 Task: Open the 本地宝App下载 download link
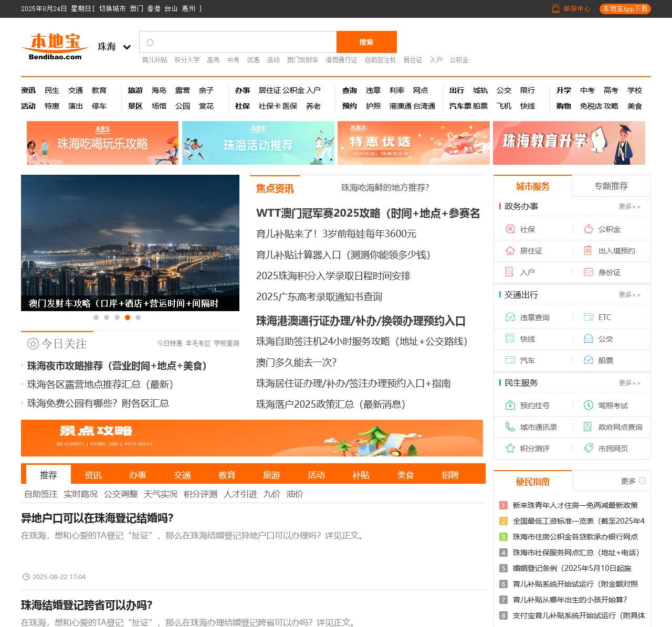coord(625,9)
